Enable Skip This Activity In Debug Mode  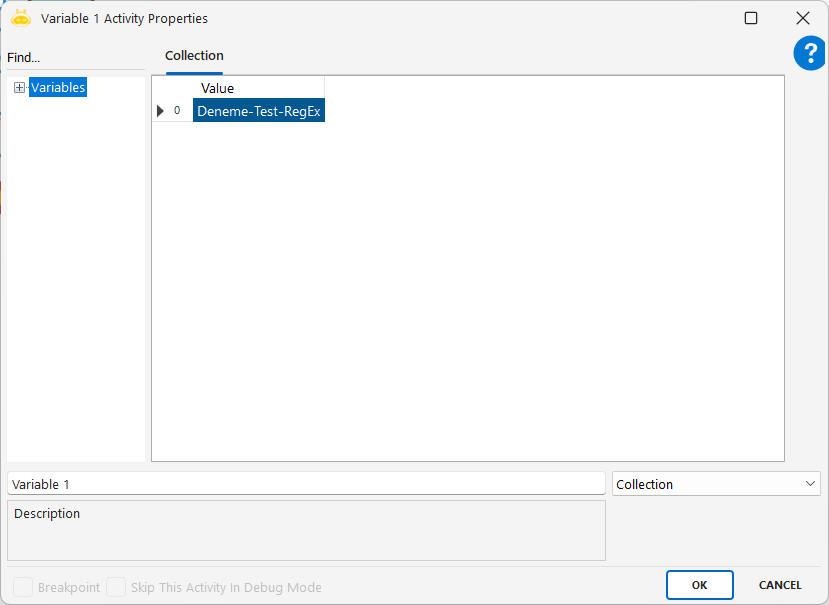[x=116, y=587]
